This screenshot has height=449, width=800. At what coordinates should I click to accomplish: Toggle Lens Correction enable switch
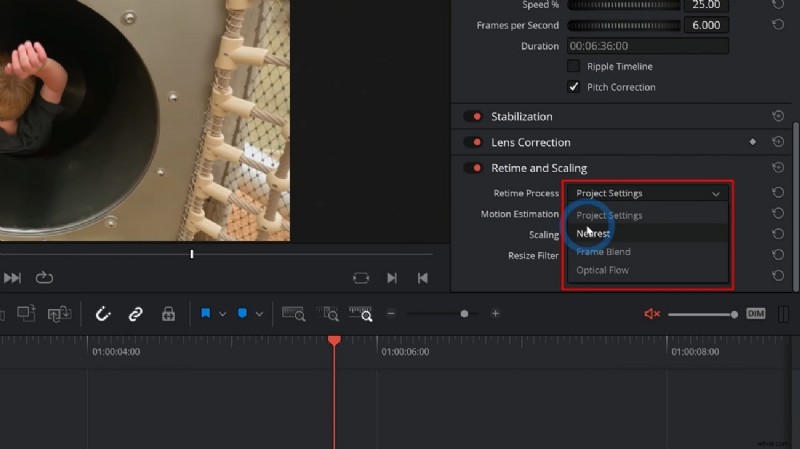click(x=473, y=142)
